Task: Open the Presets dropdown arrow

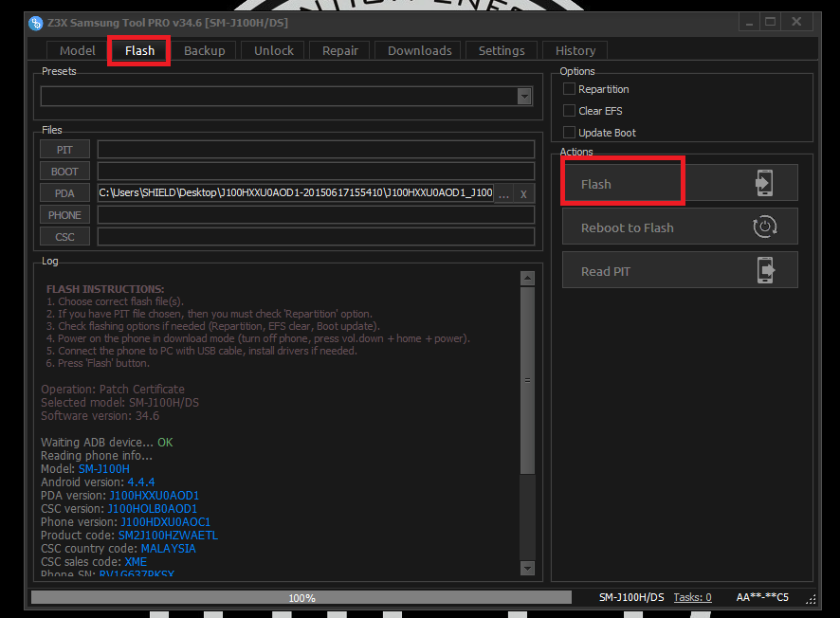Action: click(x=524, y=97)
